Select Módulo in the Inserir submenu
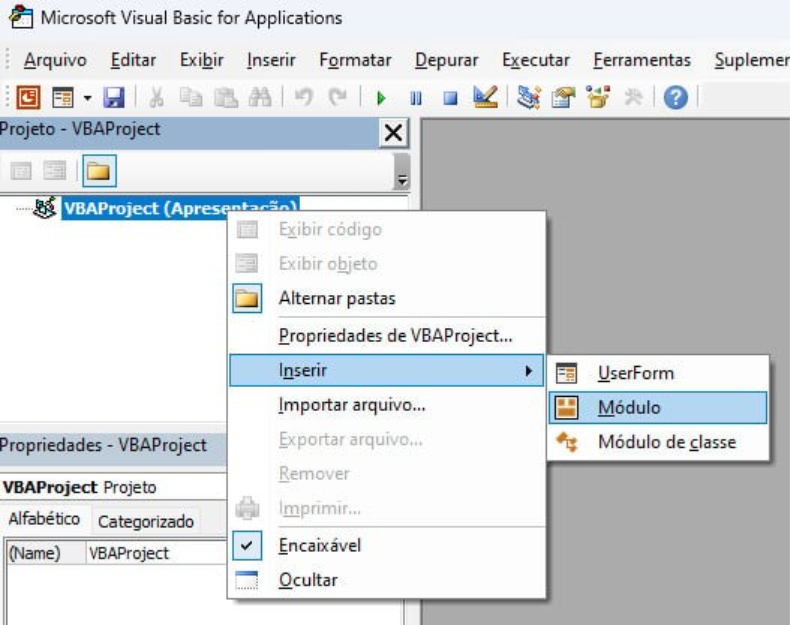Viewport: 790px width, 625px height. (x=658, y=407)
